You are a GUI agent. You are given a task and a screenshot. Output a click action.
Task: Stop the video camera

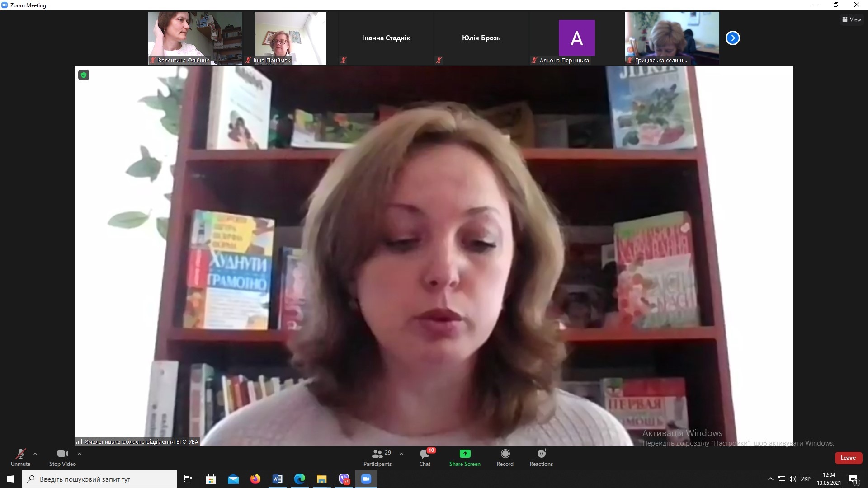[62, 457]
